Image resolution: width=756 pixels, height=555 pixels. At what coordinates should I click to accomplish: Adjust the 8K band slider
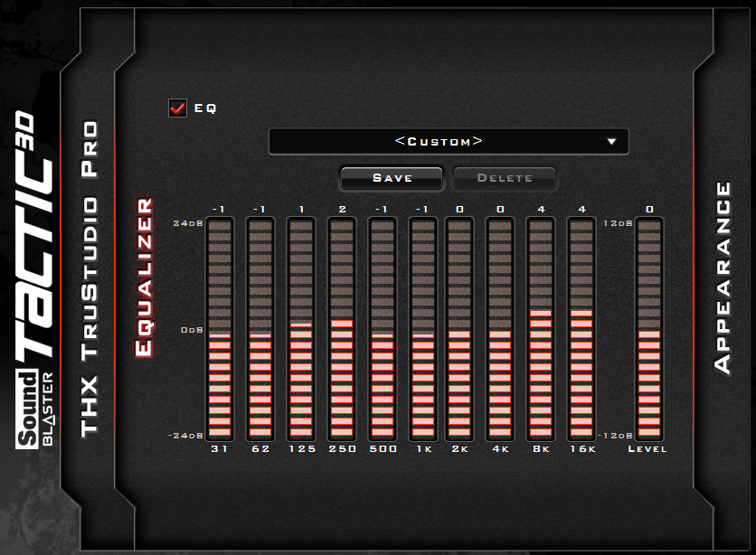point(541,329)
